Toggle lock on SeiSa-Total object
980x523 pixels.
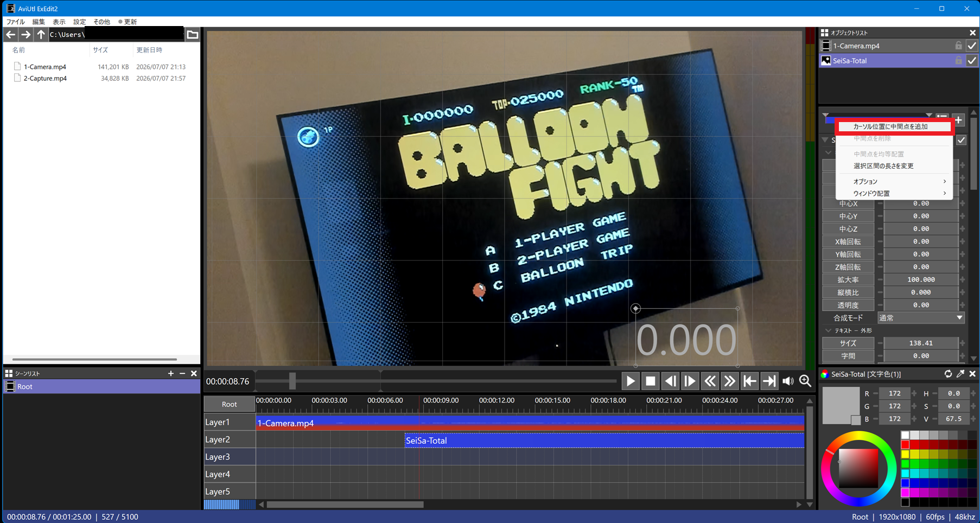click(959, 61)
